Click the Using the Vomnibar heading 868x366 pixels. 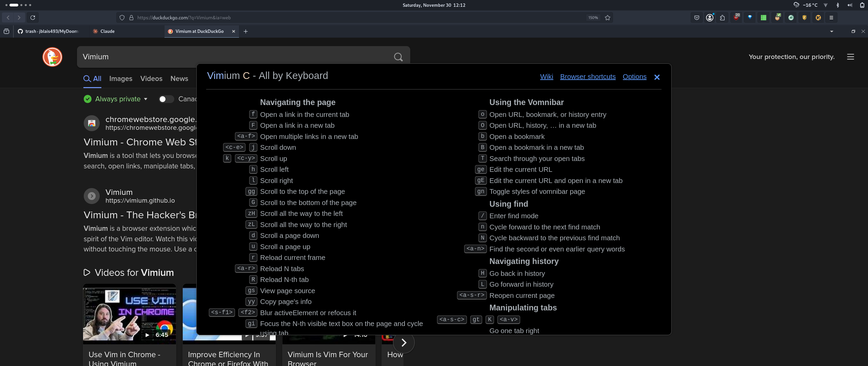point(527,102)
